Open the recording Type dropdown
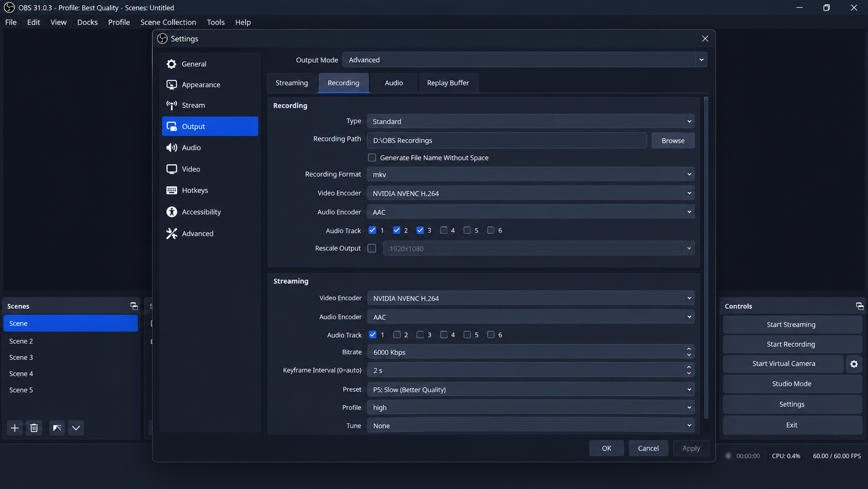The width and height of the screenshot is (868, 489). pos(531,121)
